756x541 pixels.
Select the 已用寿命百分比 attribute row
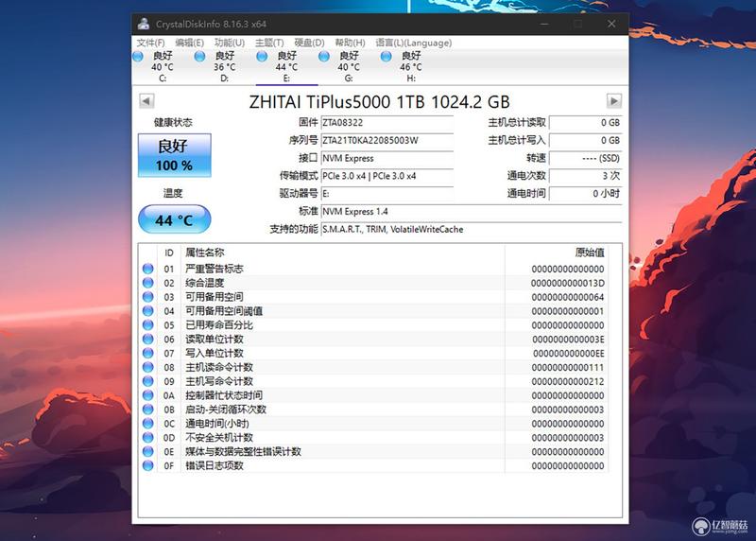click(373, 324)
